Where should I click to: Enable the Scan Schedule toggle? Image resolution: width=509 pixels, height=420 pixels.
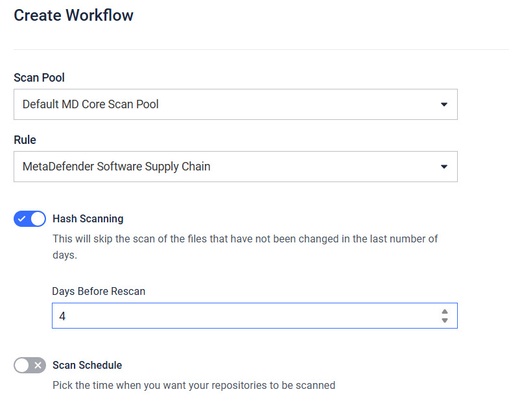click(30, 365)
